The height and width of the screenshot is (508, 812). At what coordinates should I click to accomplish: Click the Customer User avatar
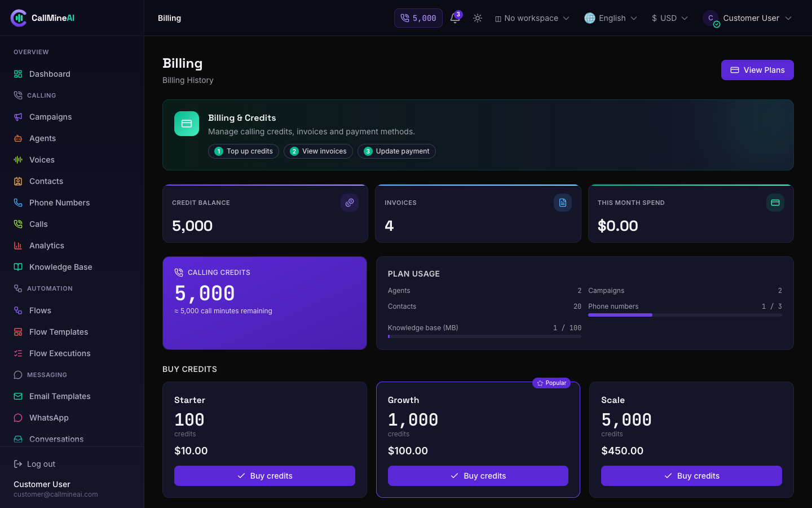point(710,18)
